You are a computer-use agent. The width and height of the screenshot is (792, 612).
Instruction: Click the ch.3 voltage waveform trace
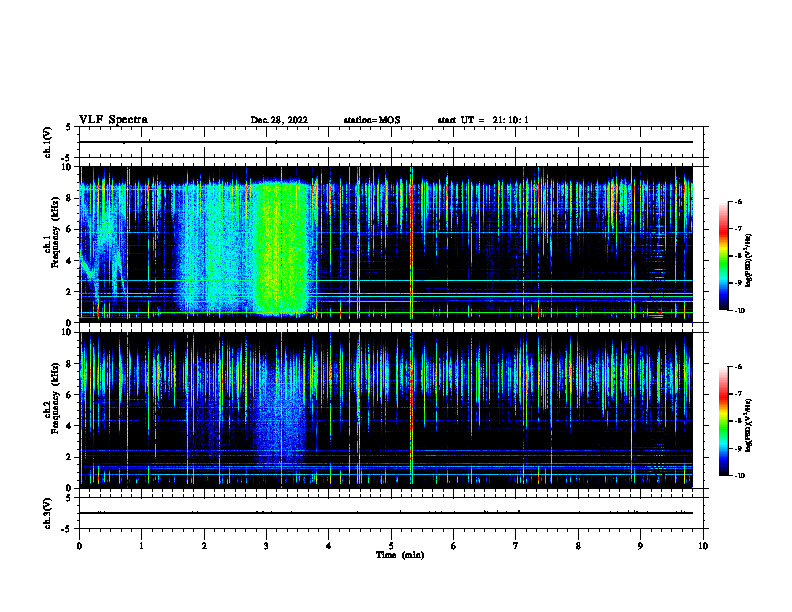(x=386, y=513)
